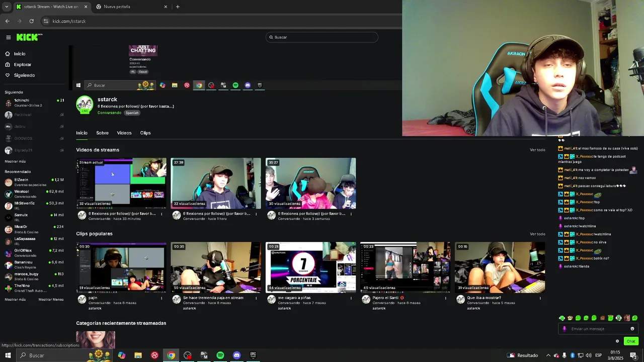644x362 pixels.
Task: Open the Kick hamburger menu
Action: [9, 37]
